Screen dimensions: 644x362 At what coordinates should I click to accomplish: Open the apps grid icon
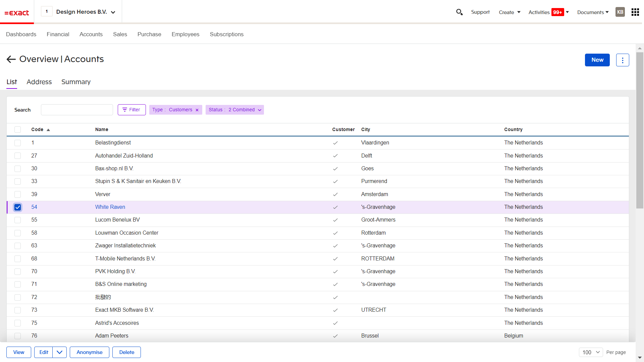[635, 12]
